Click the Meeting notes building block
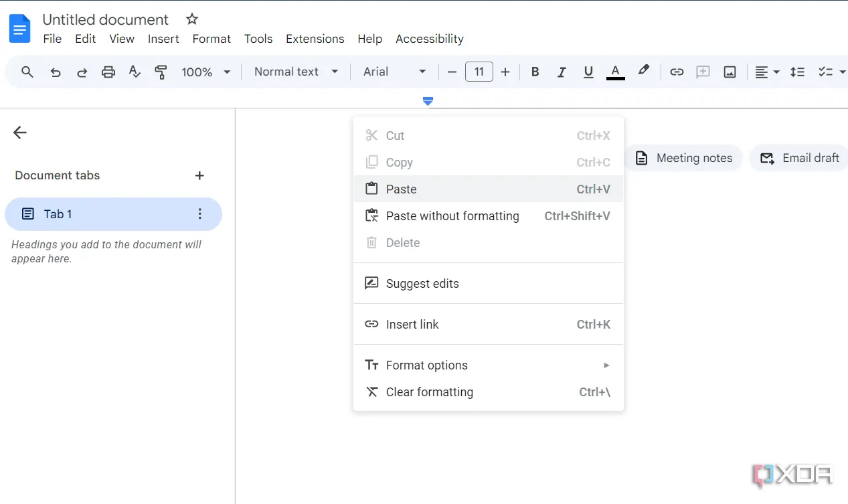The width and height of the screenshot is (848, 504). coord(684,158)
